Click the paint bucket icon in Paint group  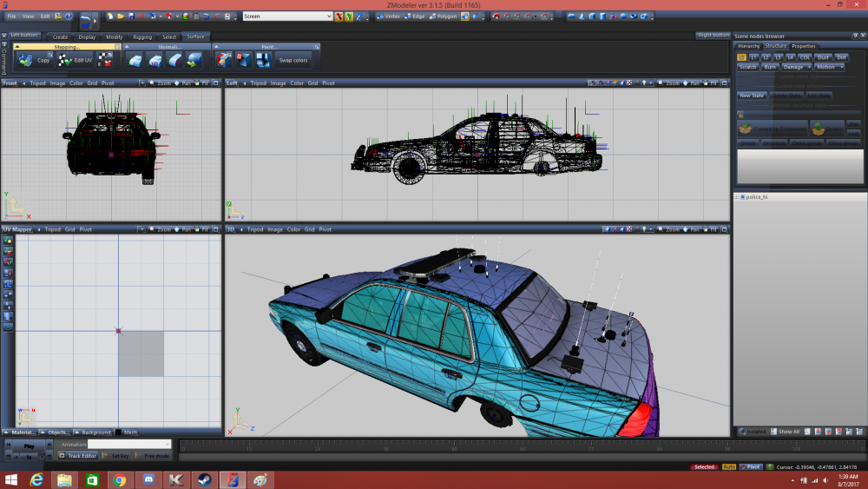(223, 60)
